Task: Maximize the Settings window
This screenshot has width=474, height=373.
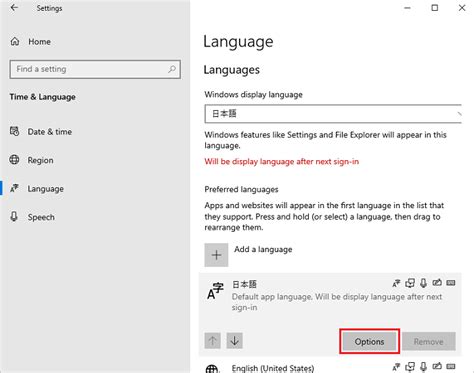Action: pos(435,8)
